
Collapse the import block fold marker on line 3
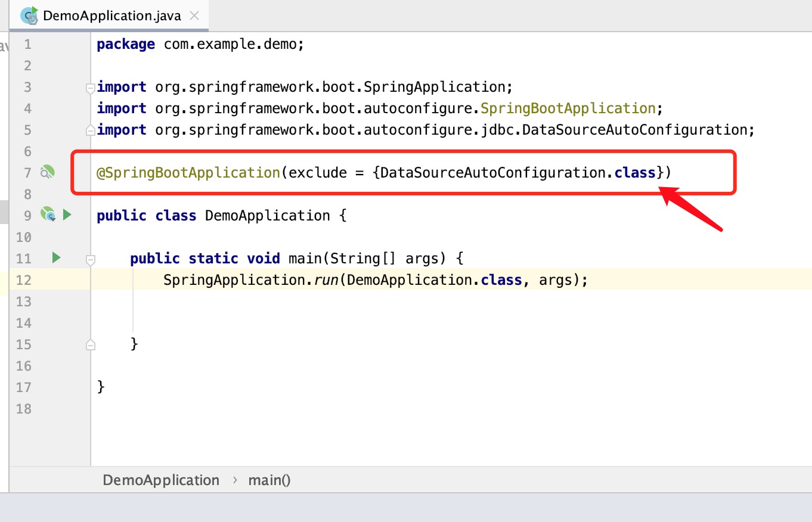pos(91,88)
